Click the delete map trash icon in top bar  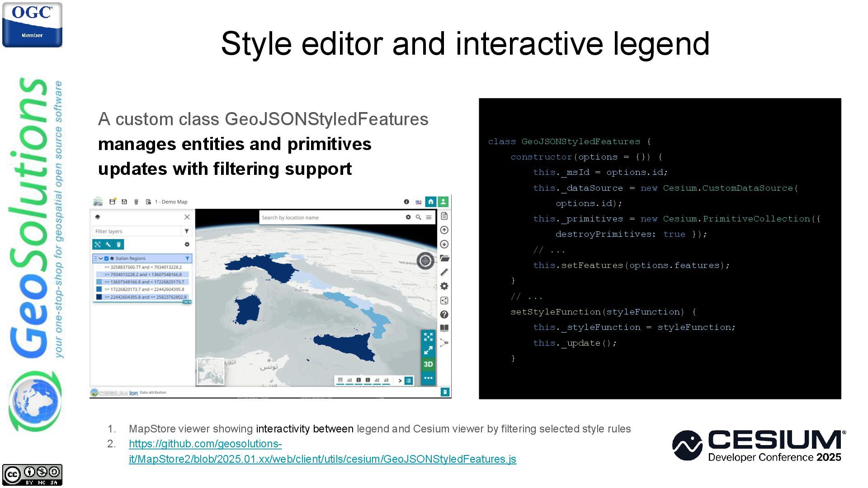pyautogui.click(x=136, y=202)
